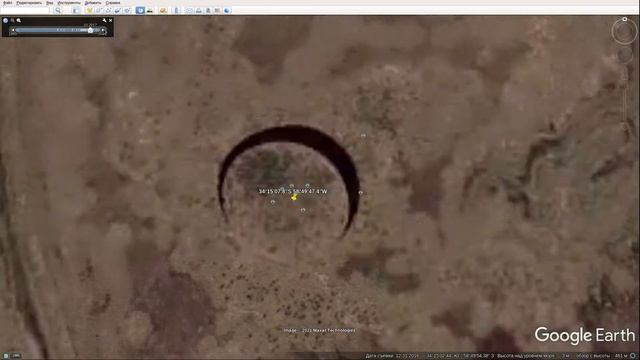Step to the next imagery date

coord(103,30)
